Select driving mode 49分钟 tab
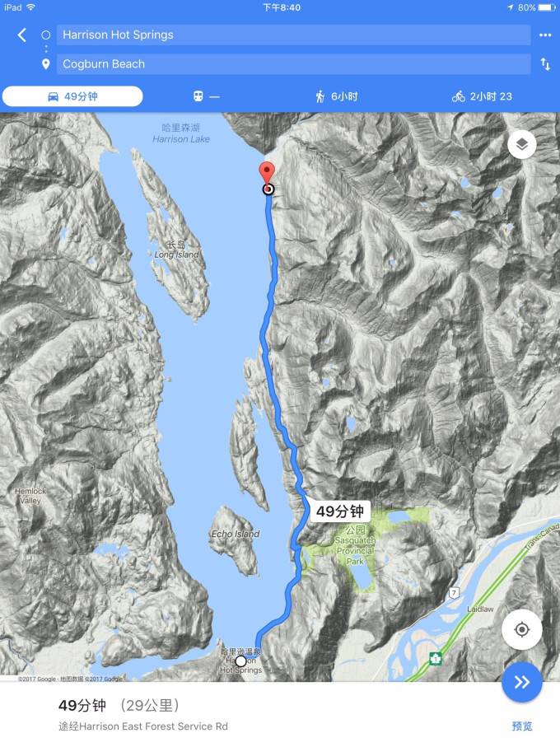 pos(72,96)
